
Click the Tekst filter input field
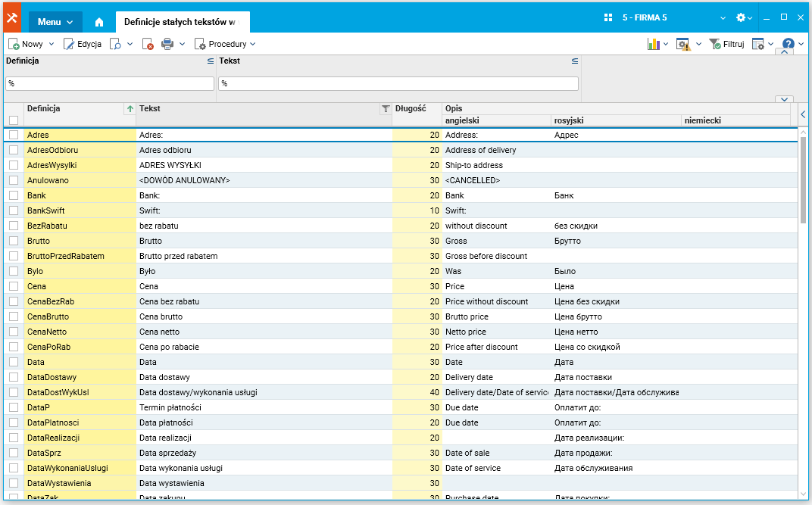coord(398,83)
